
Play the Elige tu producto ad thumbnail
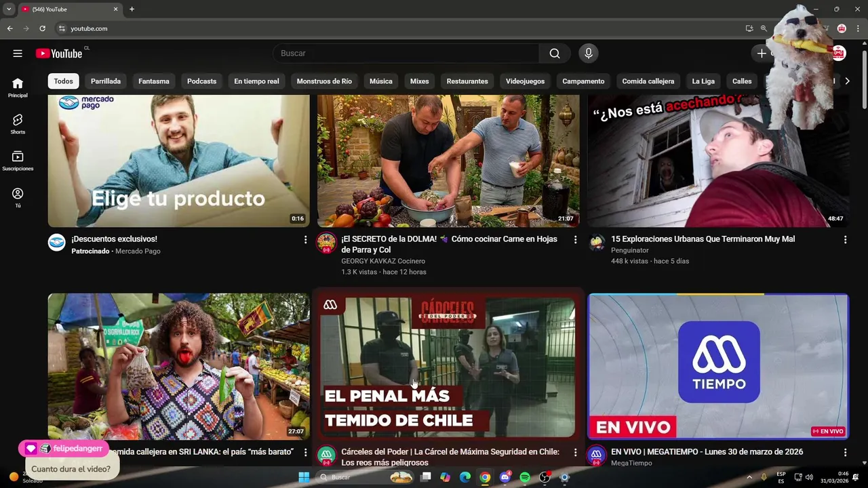click(x=179, y=161)
